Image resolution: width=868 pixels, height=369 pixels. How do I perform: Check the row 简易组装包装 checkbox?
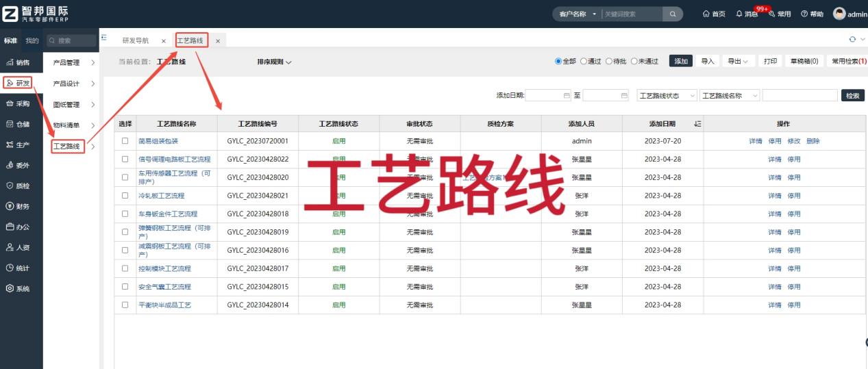(x=125, y=141)
